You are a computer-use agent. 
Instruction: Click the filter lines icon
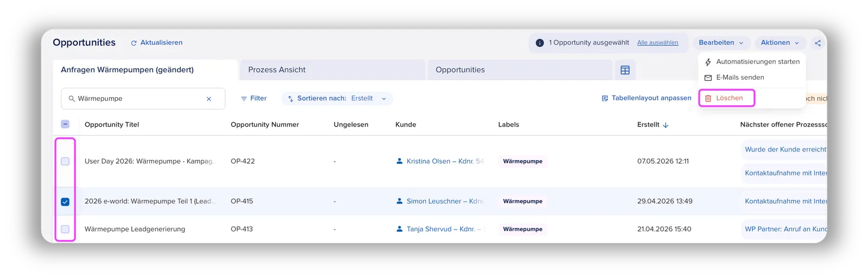click(244, 99)
